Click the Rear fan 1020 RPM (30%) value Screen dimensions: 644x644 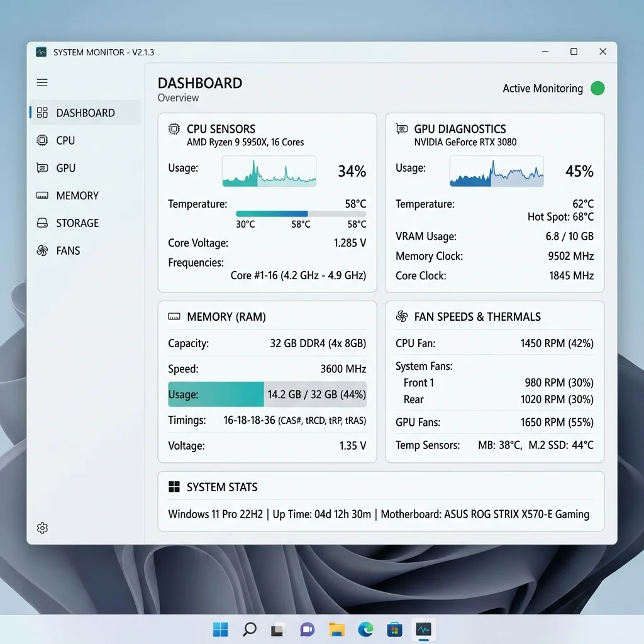tap(557, 399)
